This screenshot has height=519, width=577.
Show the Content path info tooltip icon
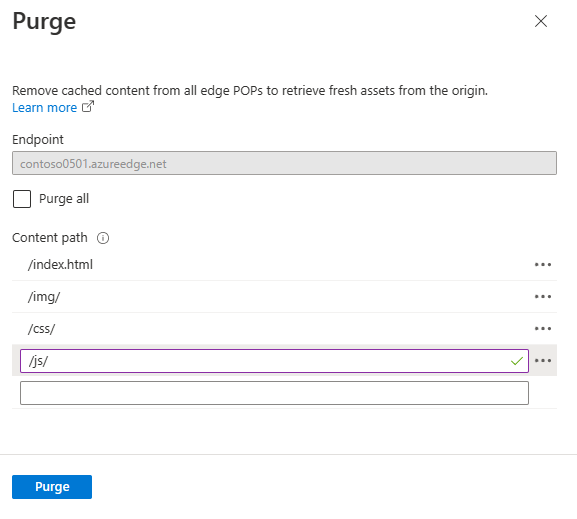[103, 238]
